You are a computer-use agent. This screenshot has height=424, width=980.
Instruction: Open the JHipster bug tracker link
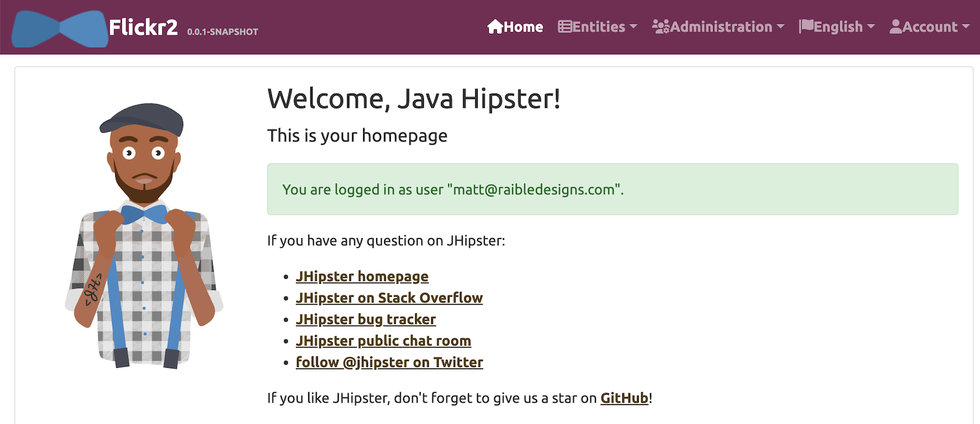click(366, 319)
